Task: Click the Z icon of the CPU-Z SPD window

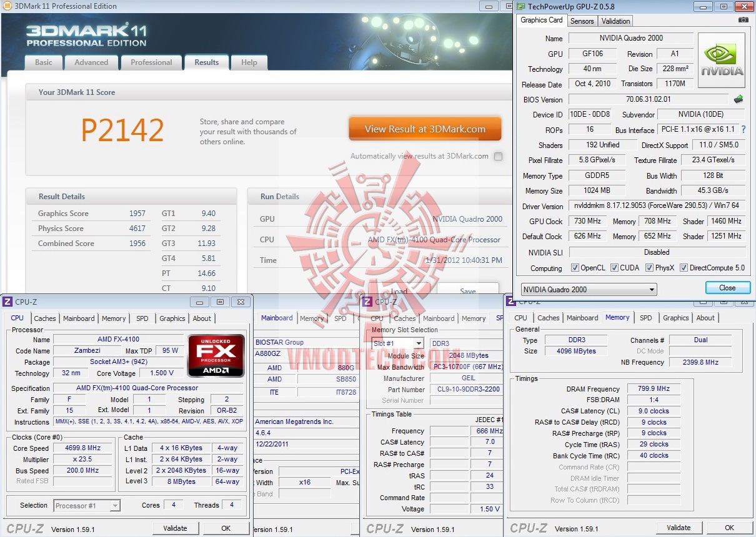Action: click(x=367, y=302)
